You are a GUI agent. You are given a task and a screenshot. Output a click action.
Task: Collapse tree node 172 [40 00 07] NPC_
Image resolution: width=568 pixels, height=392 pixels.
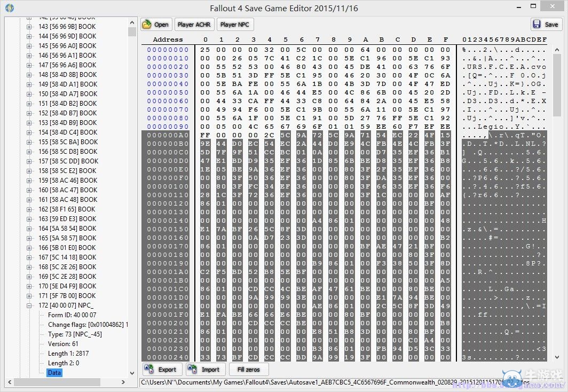[29, 306]
